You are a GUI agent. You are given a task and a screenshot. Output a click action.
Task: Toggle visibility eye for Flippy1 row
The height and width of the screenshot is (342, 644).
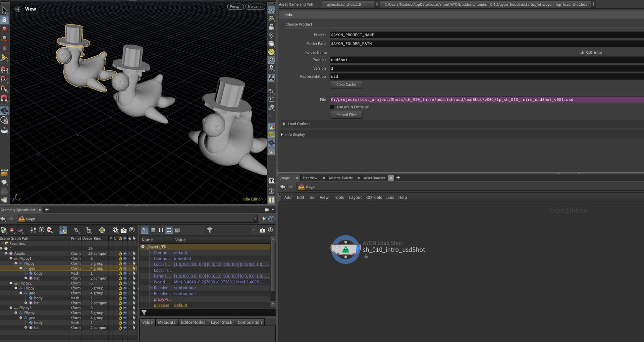(x=125, y=259)
